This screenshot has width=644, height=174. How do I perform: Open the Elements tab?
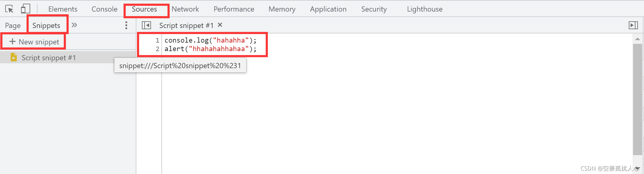(63, 9)
